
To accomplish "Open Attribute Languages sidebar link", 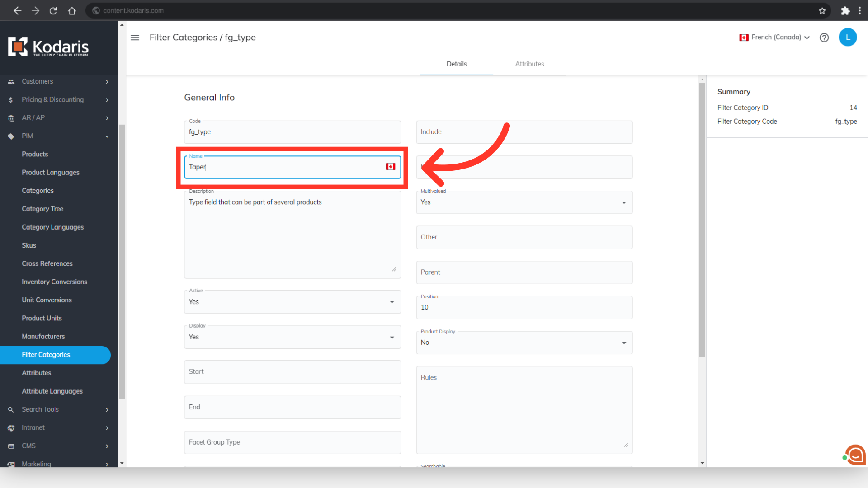I will (52, 391).
